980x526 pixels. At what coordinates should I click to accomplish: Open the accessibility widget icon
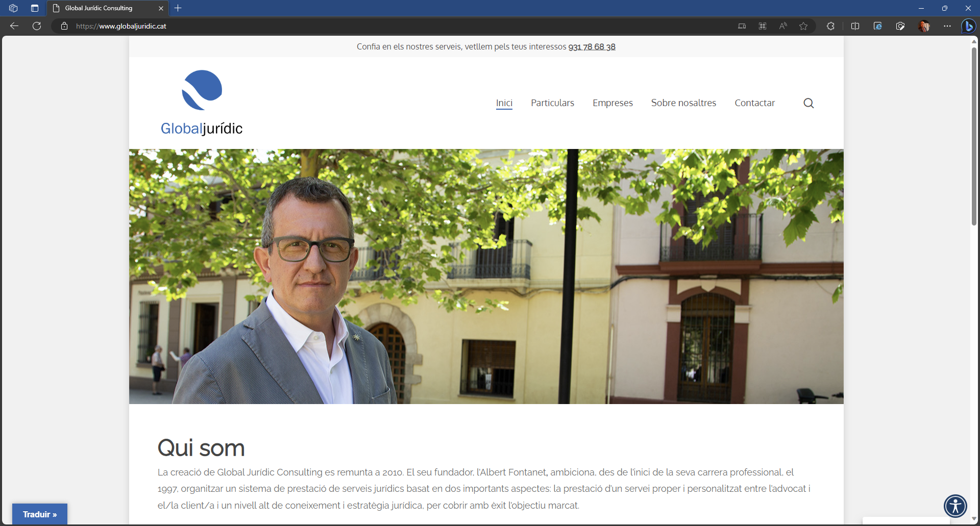(955, 506)
